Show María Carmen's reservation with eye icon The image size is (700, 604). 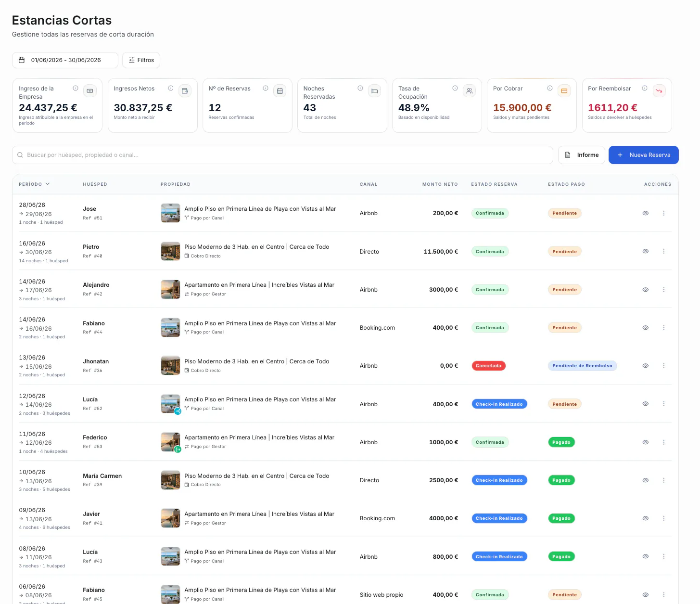[646, 480]
